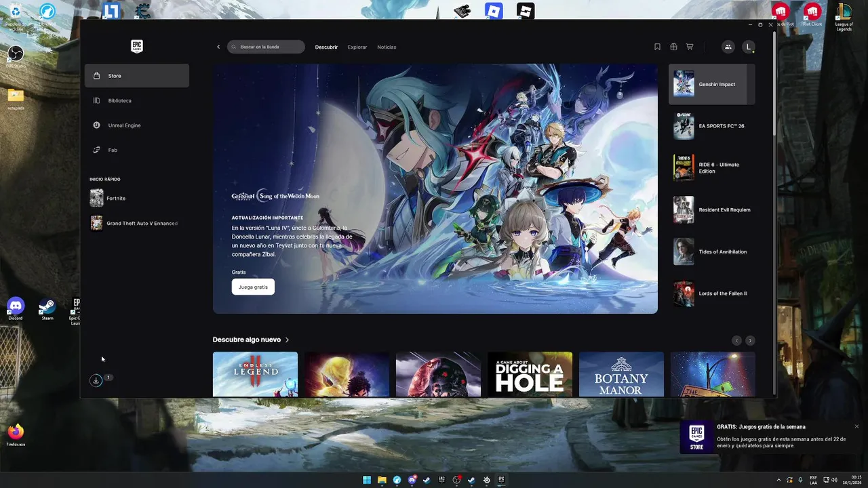The image size is (868, 488).
Task: Open File Explorer from the taskbar
Action: click(382, 480)
